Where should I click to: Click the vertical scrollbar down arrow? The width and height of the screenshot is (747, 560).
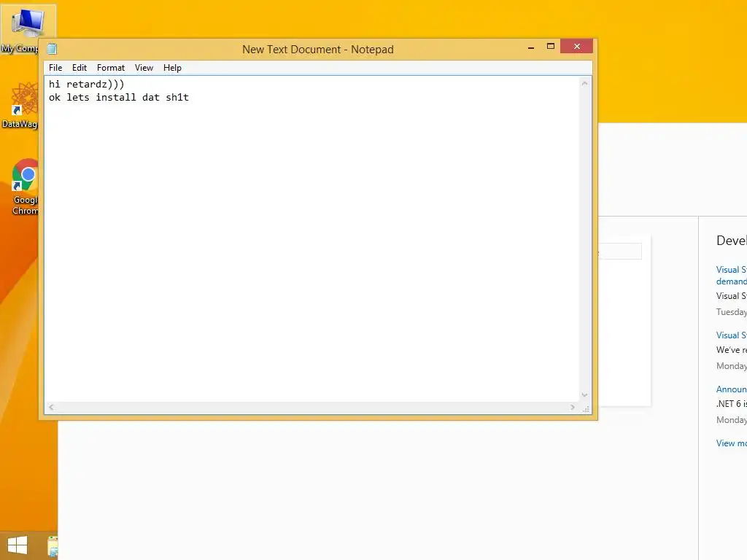[585, 395]
